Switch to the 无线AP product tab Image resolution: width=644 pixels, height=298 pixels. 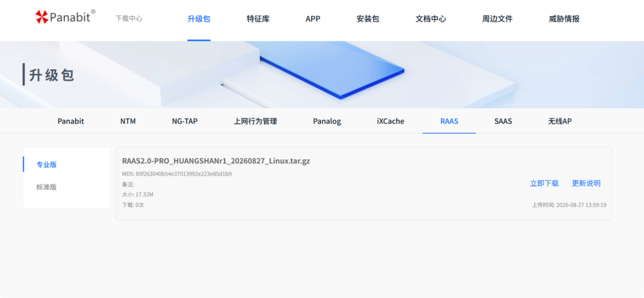(560, 121)
